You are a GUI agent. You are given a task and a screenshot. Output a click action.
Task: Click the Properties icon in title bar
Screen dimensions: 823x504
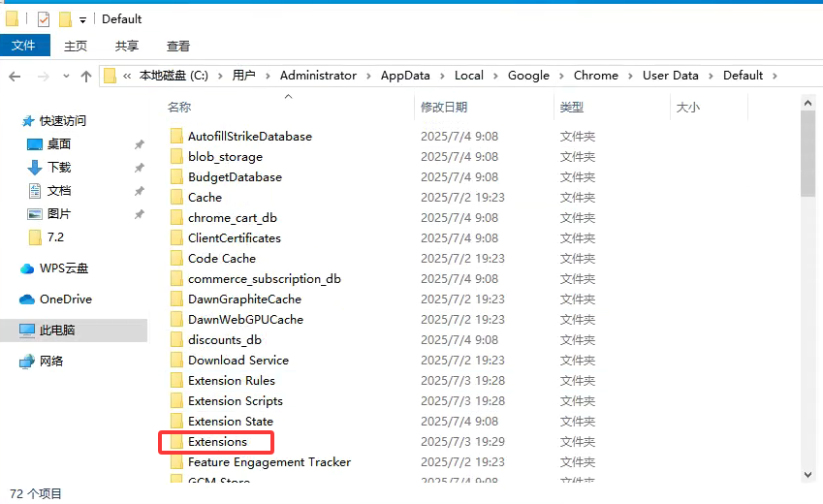44,18
